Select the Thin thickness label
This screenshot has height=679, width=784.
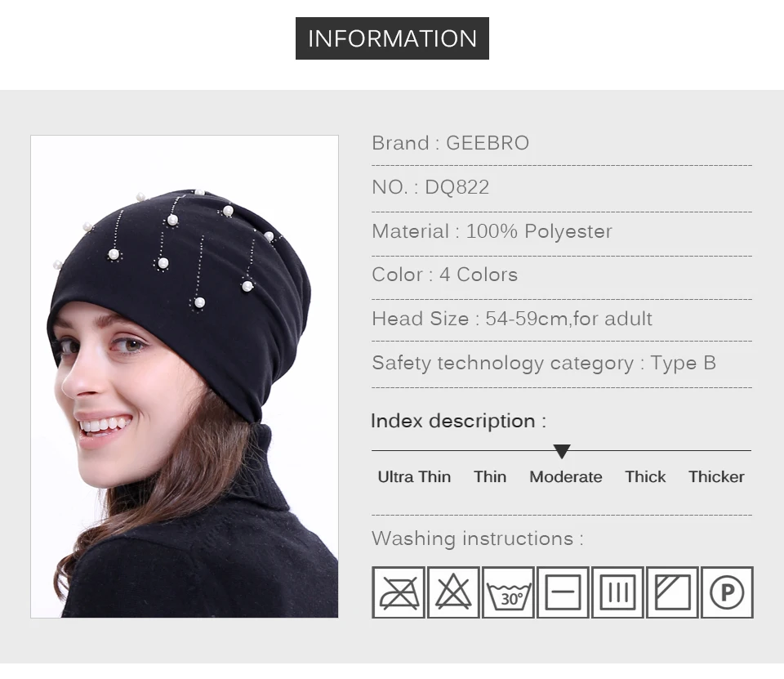tap(490, 477)
